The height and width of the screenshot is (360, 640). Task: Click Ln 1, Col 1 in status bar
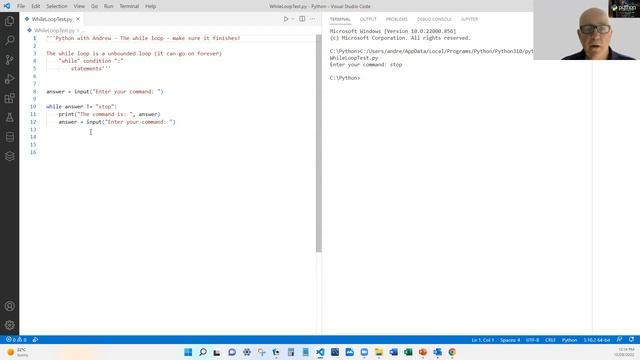pos(482,340)
